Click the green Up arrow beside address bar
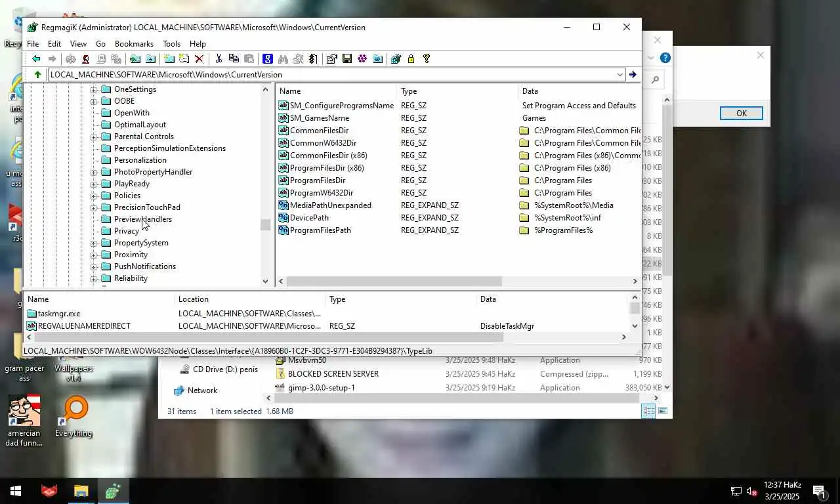The width and height of the screenshot is (840, 504). pyautogui.click(x=37, y=75)
